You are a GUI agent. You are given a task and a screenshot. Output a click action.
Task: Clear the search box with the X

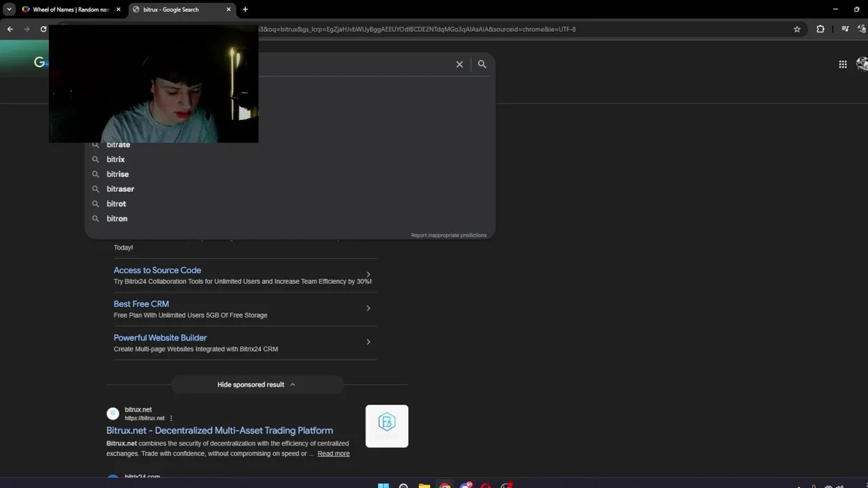[460, 64]
